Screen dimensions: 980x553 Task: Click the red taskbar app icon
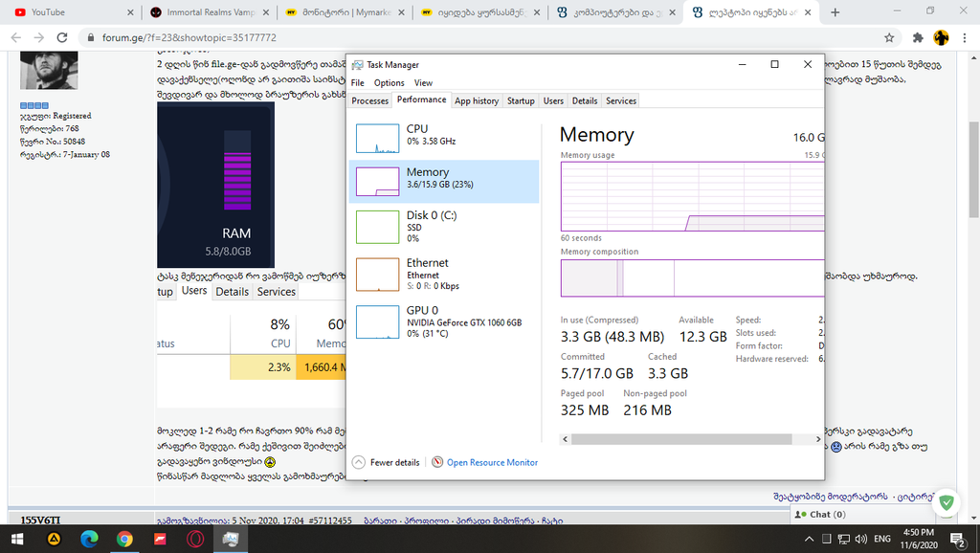coord(160,540)
